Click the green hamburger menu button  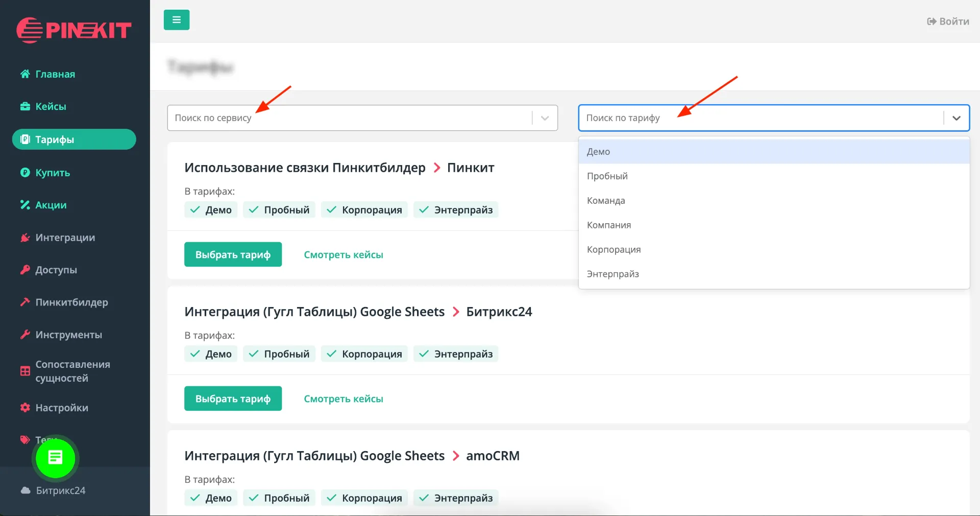coord(176,20)
